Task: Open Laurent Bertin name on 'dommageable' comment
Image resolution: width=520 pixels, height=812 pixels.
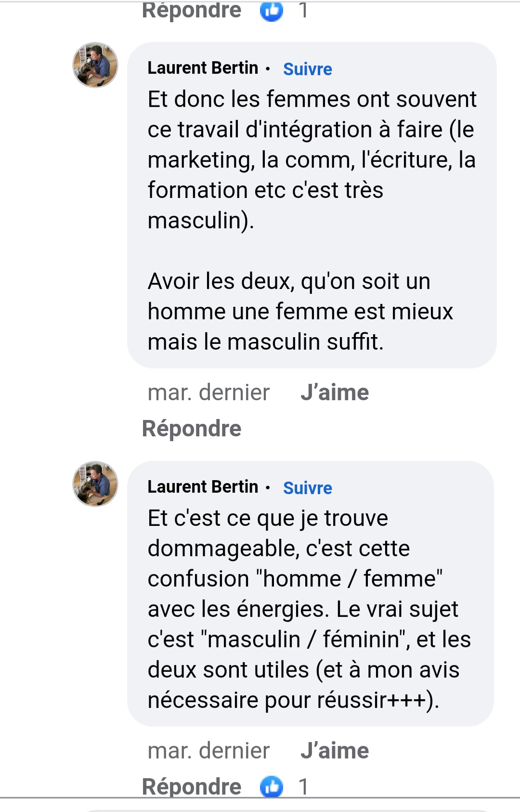Action: pos(203,487)
